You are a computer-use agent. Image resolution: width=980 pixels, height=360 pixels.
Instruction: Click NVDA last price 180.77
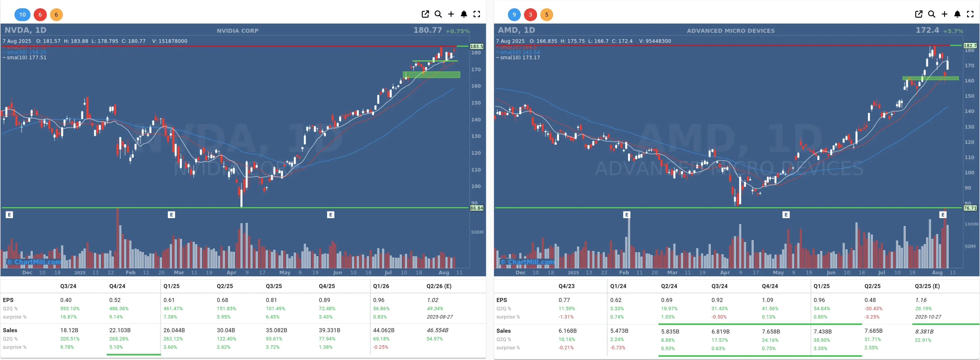[x=428, y=30]
